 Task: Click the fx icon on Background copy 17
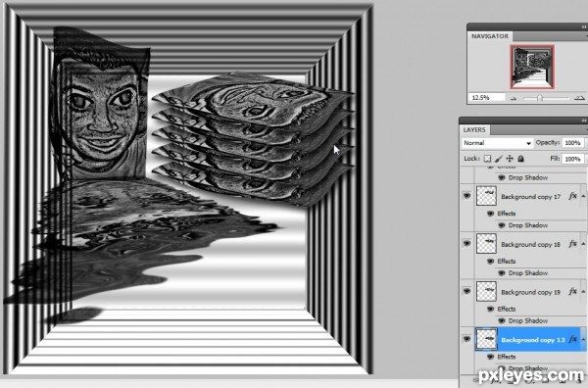point(572,196)
